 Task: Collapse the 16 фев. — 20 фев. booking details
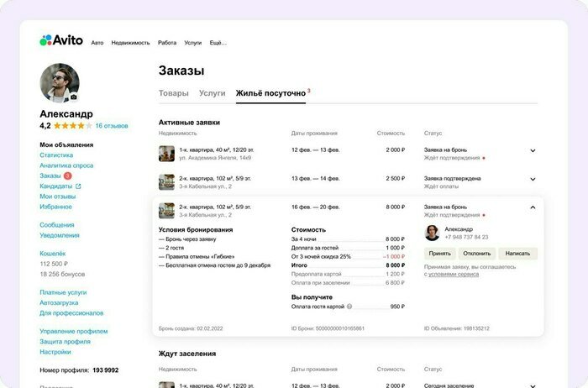point(533,207)
